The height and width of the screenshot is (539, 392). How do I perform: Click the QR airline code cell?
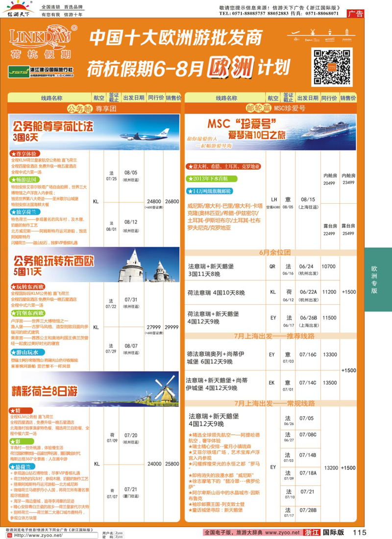[x=272, y=267]
